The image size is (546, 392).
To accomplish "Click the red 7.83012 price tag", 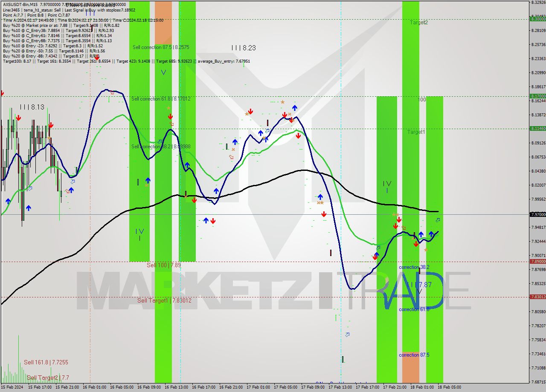I will click(x=537, y=297).
